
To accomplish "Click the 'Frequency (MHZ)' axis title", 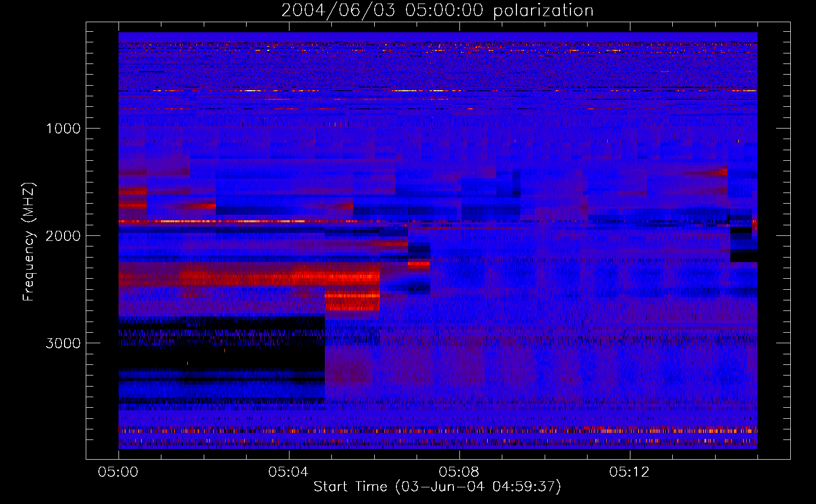I will pyautogui.click(x=29, y=241).
